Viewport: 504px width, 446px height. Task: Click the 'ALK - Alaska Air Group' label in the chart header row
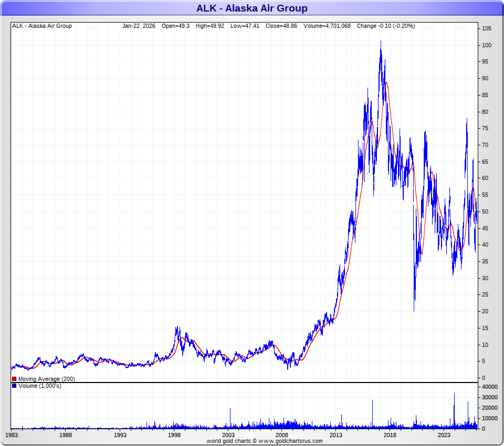click(42, 26)
